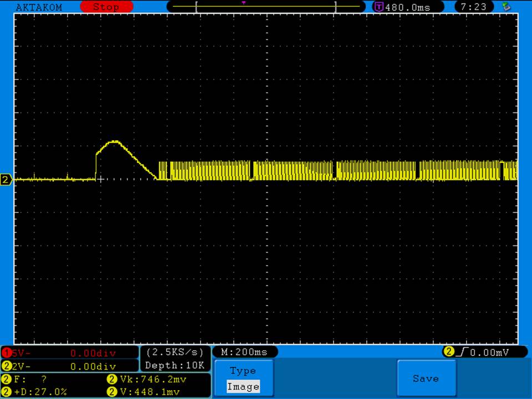This screenshot has height=399, width=532.
Task: Click the trigger source channel 2 badge
Action: tap(448, 352)
